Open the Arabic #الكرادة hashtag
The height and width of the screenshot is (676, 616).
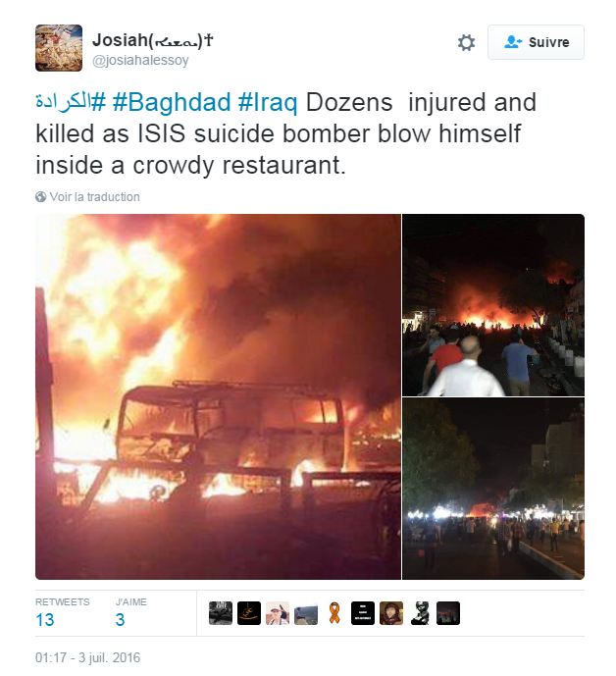point(71,103)
